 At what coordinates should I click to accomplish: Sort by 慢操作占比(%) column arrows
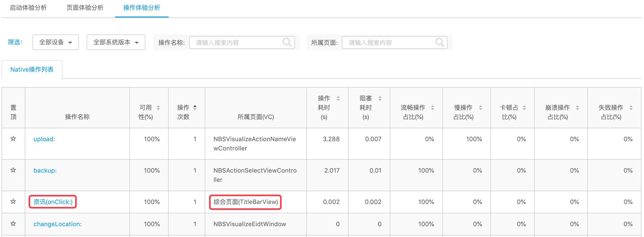coord(481,108)
